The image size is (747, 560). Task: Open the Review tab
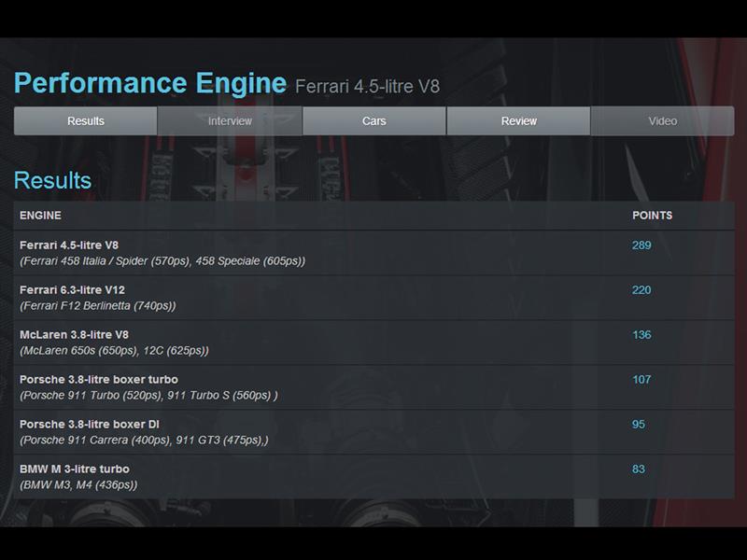click(x=518, y=120)
